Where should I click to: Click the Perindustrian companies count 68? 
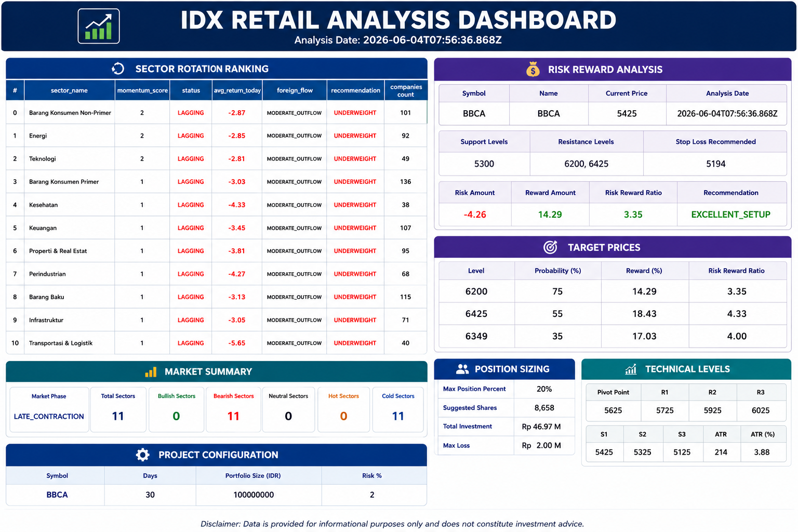pyautogui.click(x=406, y=274)
